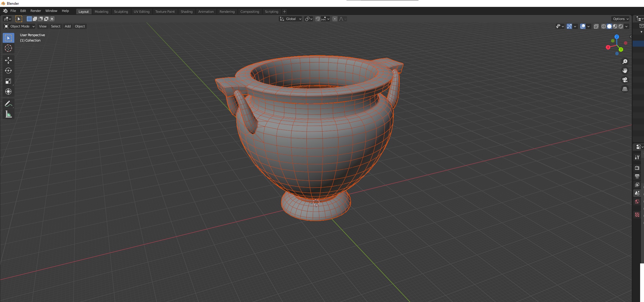Image resolution: width=644 pixels, height=302 pixels.
Task: Click the pan hand icon in viewport
Action: tap(625, 71)
